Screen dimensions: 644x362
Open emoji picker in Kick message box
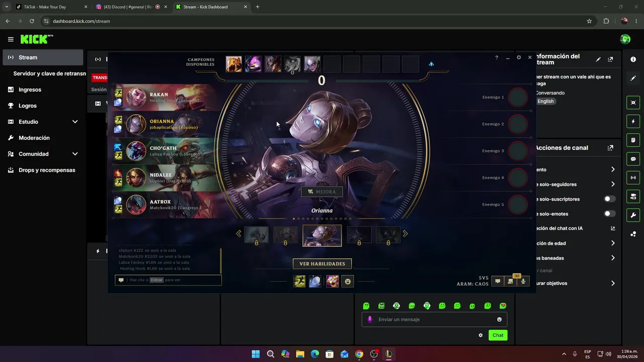[500, 319]
